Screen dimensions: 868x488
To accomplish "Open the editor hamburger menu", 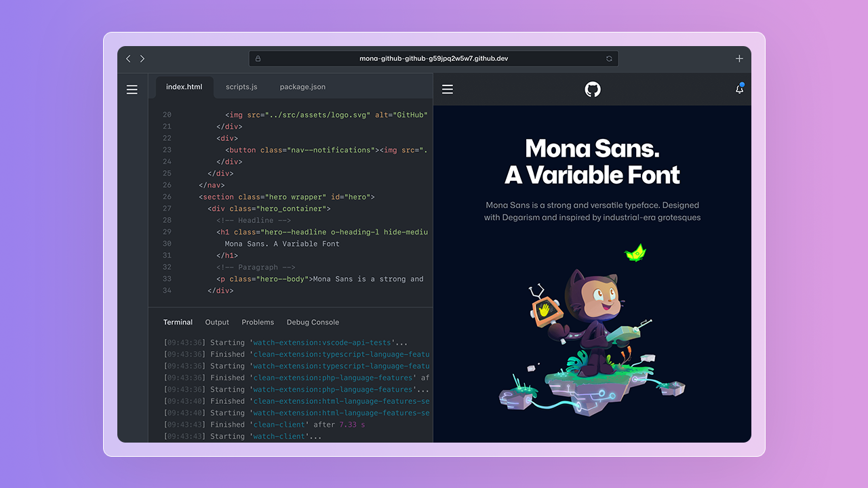I will coord(132,89).
